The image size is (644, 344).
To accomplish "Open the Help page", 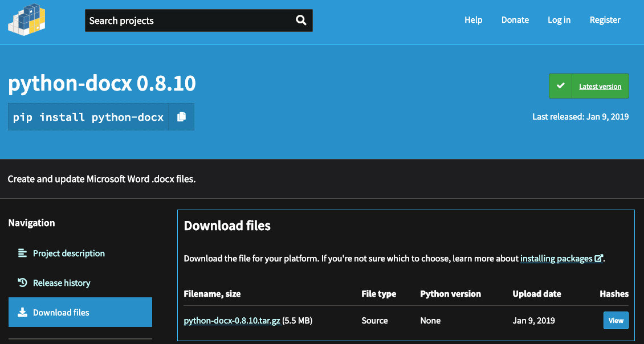I will [x=473, y=20].
